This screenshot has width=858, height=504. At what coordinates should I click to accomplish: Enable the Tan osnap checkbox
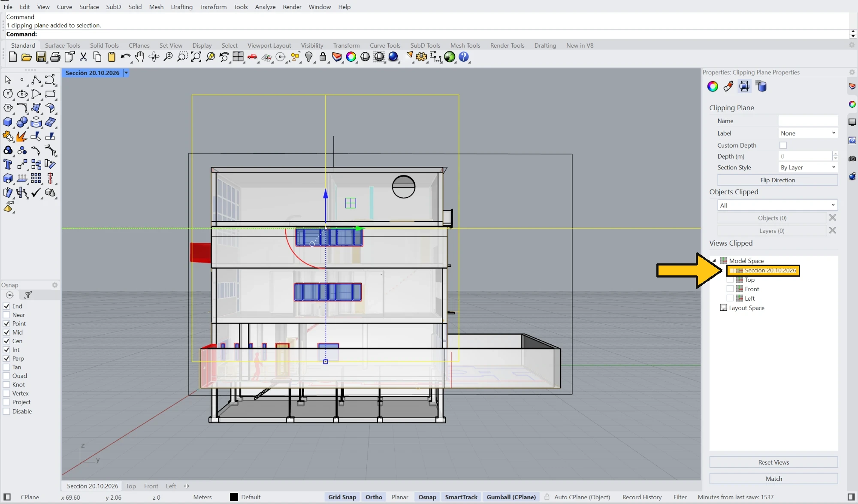(x=6, y=367)
